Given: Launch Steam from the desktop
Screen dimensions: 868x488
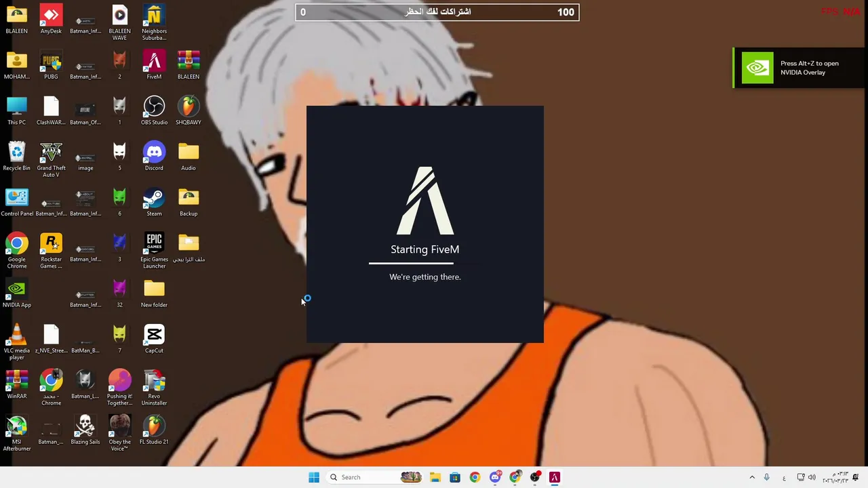Looking at the screenshot, I should [x=154, y=202].
